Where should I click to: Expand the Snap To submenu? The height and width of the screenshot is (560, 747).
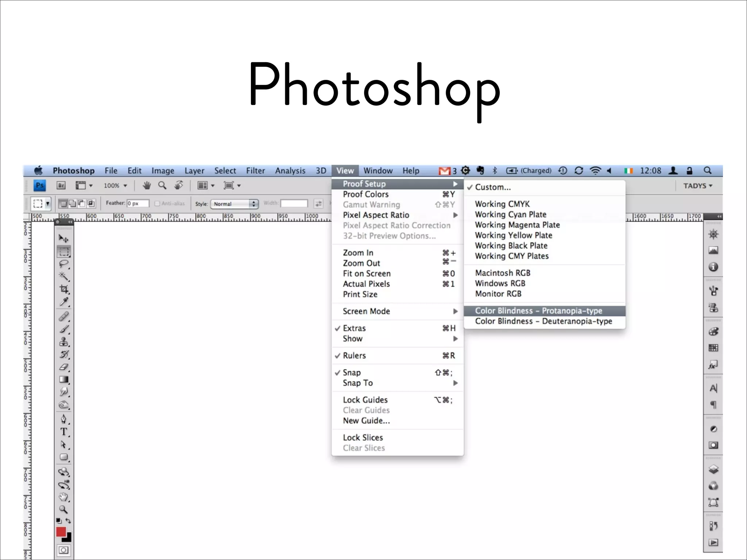398,383
